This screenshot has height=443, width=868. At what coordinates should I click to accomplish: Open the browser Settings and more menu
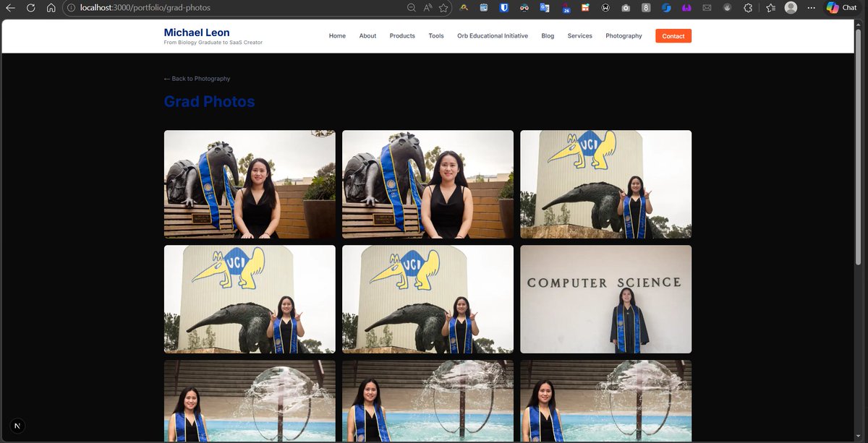pos(812,8)
